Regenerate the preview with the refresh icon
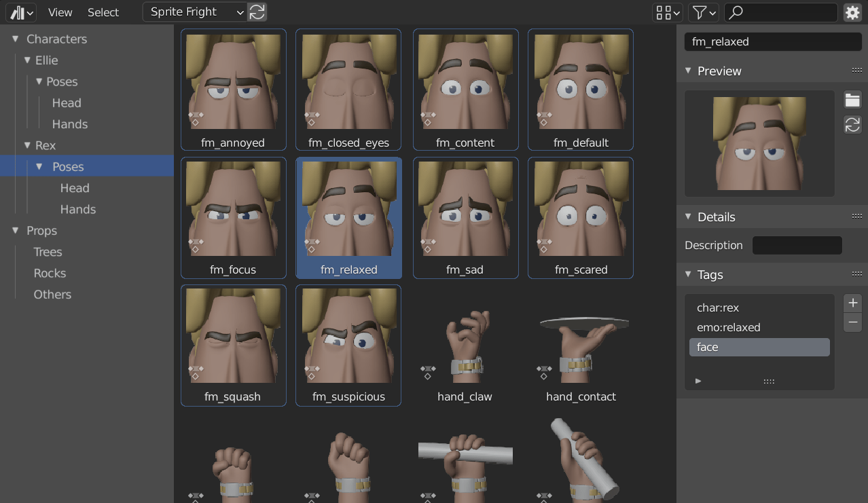 tap(852, 125)
